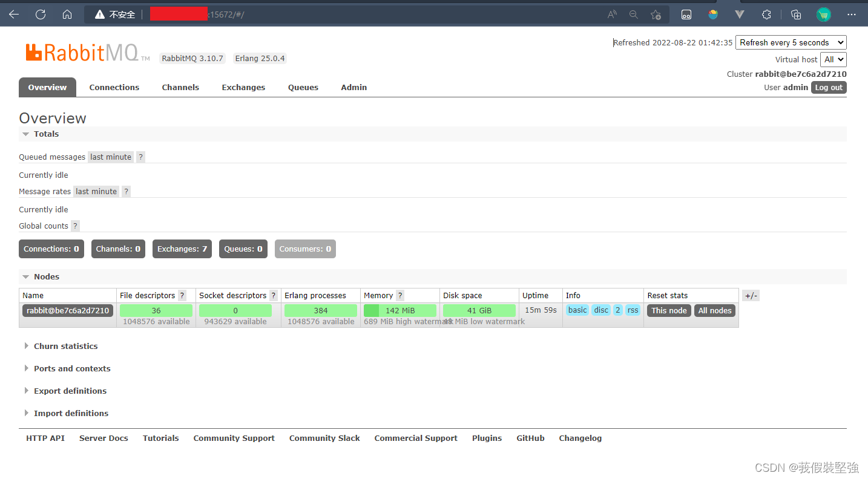Click Exchanges: 7 count button
Screen dimensions: 868x479
182,249
